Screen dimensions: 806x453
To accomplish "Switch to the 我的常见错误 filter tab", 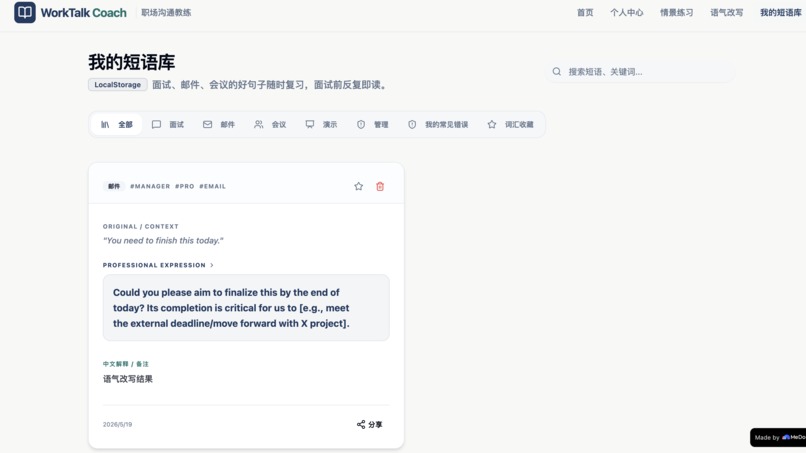I will [438, 124].
